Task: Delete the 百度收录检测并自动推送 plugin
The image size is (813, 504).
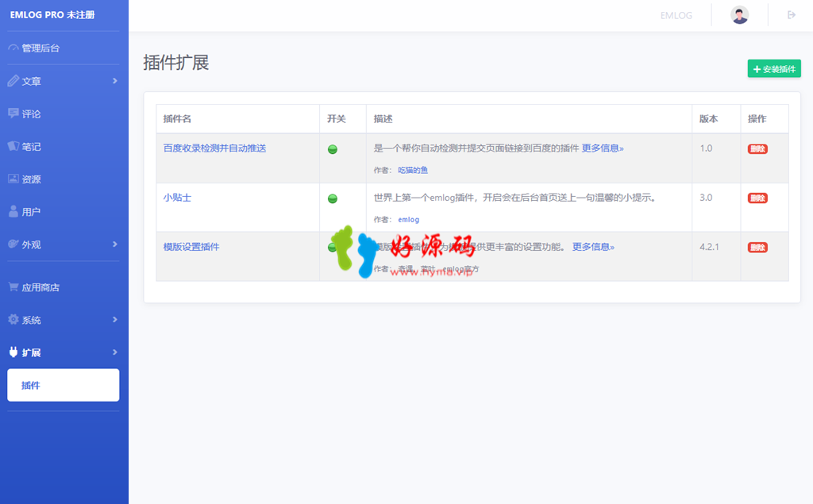Action: click(757, 148)
